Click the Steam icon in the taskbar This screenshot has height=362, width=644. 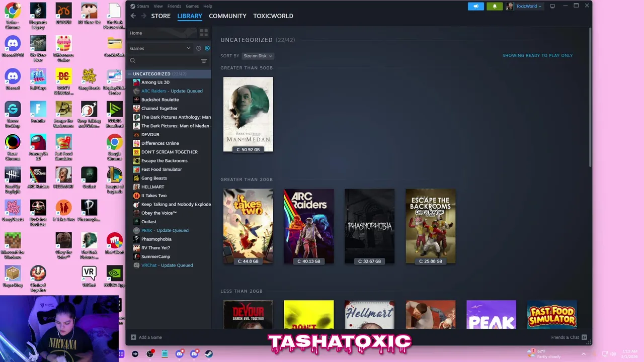click(209, 354)
